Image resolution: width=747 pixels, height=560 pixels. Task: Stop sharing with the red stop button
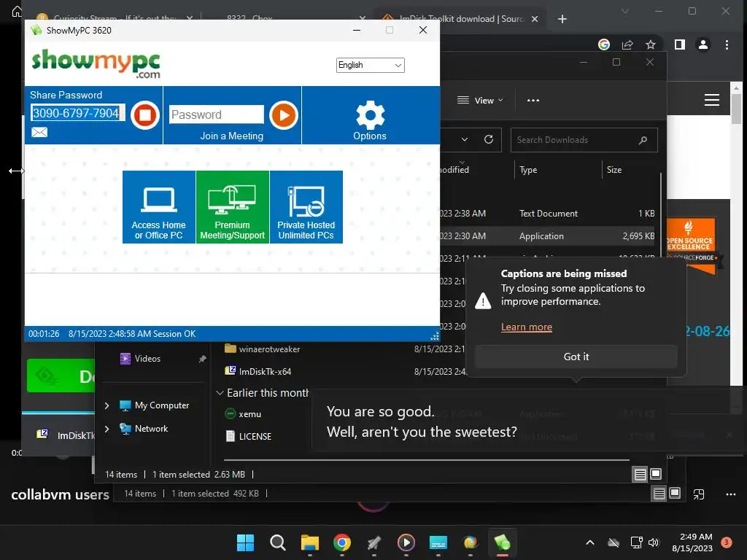[x=145, y=114]
